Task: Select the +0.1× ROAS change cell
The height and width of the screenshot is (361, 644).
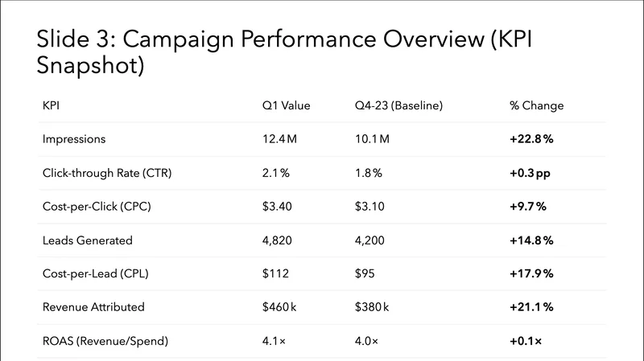Action: tap(526, 342)
